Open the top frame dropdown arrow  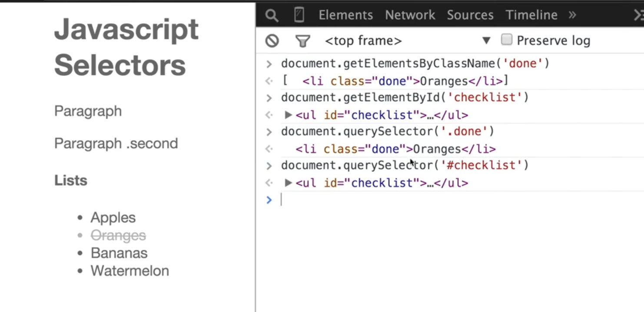click(x=486, y=41)
